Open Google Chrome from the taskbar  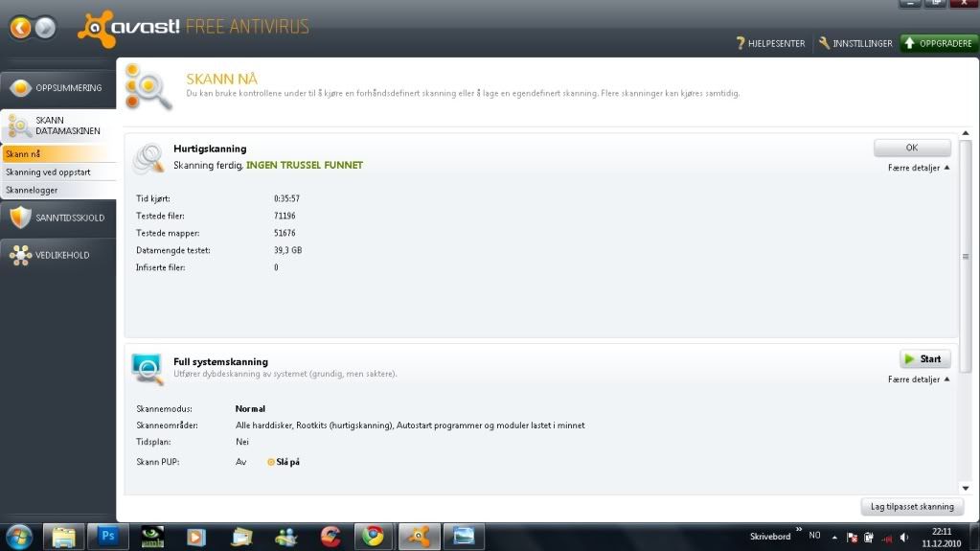372,536
